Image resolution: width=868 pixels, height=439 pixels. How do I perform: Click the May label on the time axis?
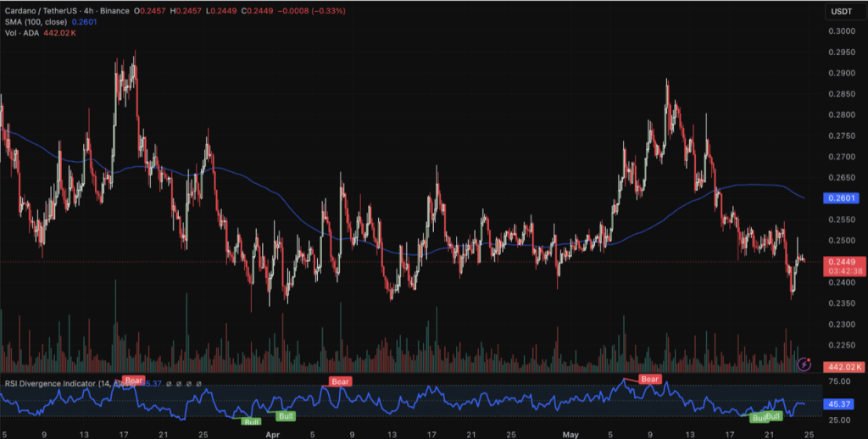click(570, 435)
